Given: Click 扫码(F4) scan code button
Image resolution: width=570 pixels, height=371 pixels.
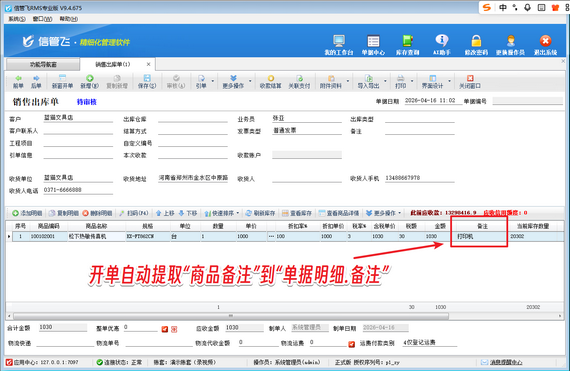Looking at the screenshot, I should (x=134, y=213).
